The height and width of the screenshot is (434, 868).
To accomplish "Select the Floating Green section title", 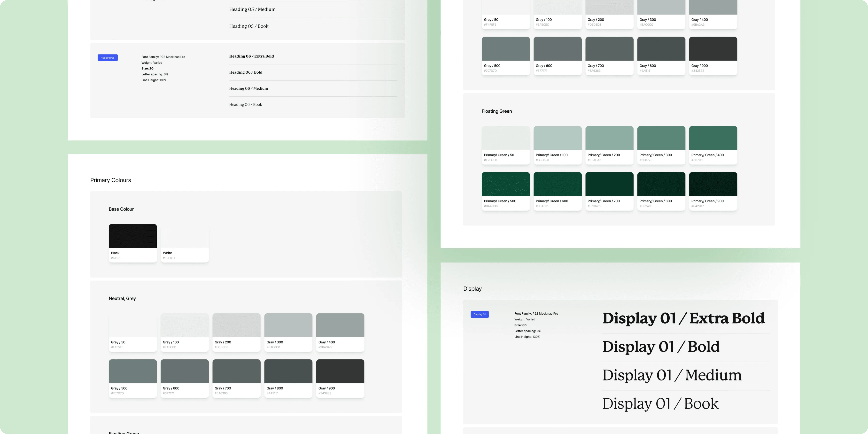I will coord(496,111).
